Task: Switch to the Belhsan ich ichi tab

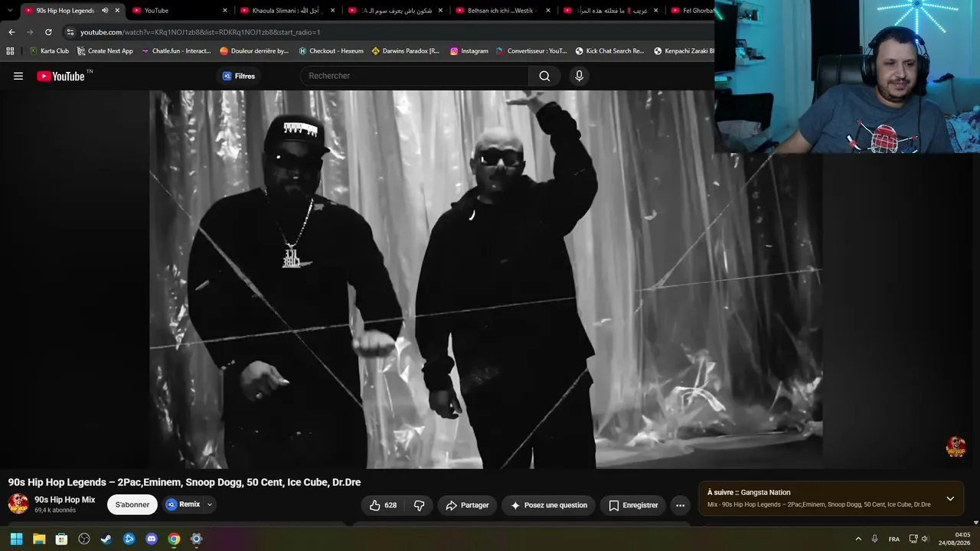Action: point(503,11)
